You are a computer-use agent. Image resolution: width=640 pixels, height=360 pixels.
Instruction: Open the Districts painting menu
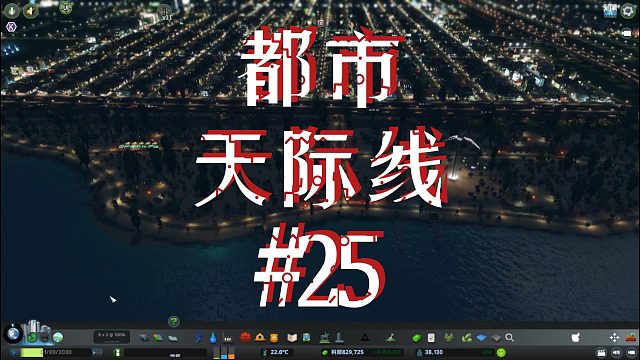coord(173,338)
